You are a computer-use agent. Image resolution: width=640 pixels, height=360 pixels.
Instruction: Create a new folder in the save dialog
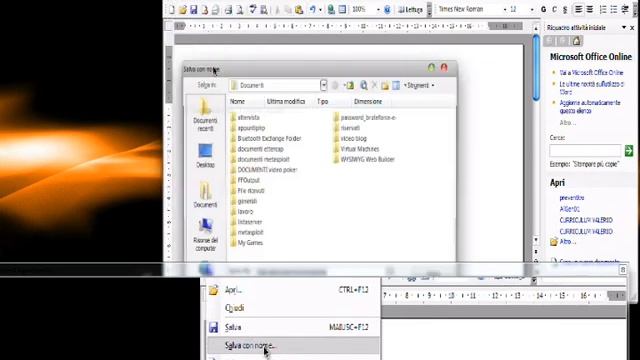click(385, 85)
